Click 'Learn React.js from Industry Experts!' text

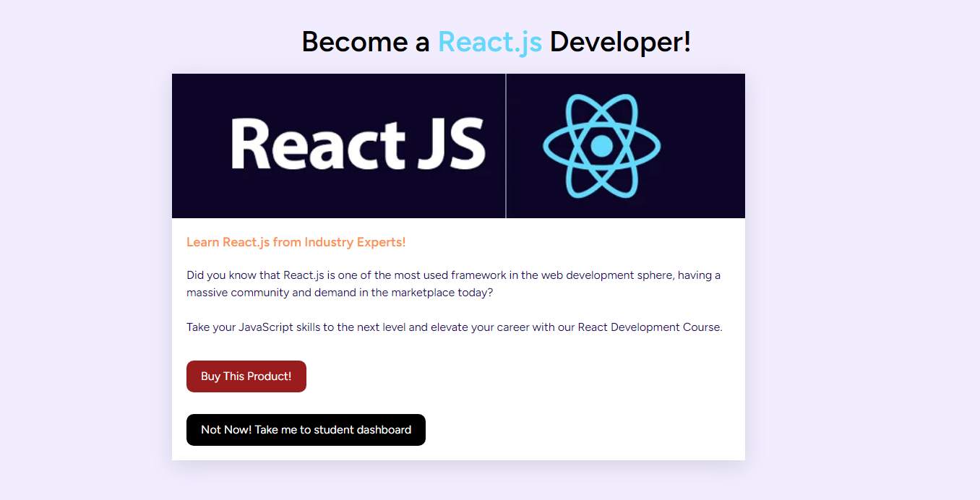(x=296, y=242)
